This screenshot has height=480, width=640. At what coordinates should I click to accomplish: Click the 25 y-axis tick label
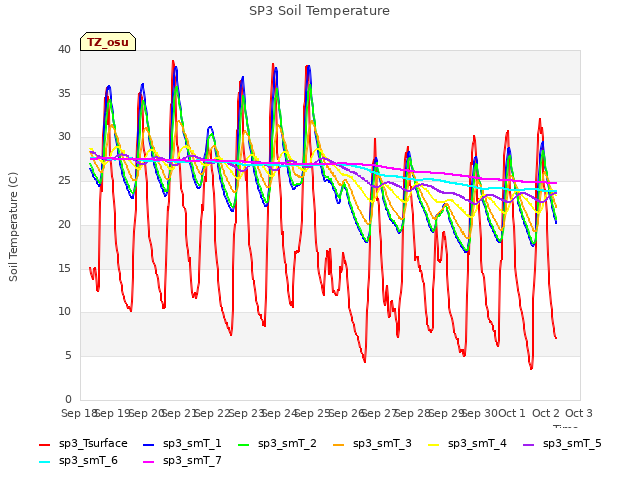click(x=64, y=180)
